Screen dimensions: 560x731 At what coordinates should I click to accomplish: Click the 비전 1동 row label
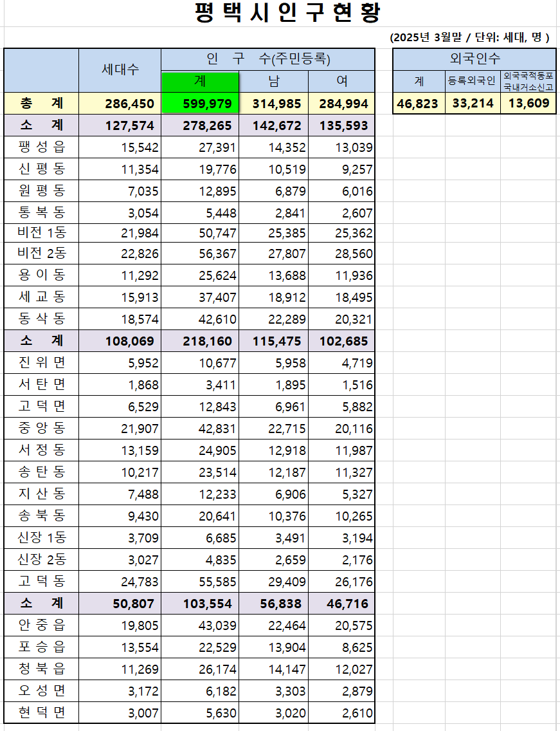point(41,233)
